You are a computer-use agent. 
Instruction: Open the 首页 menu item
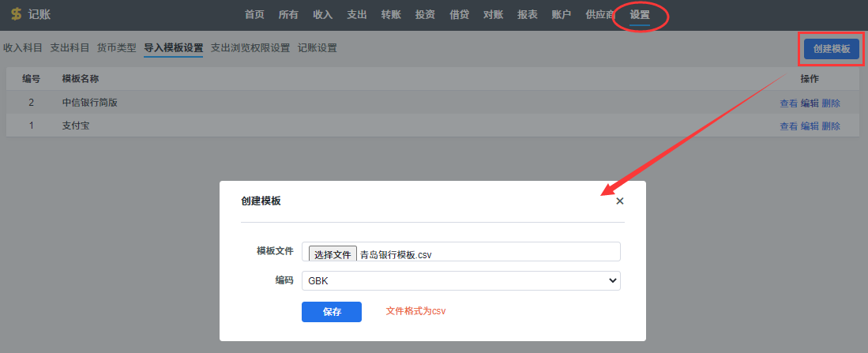[254, 15]
